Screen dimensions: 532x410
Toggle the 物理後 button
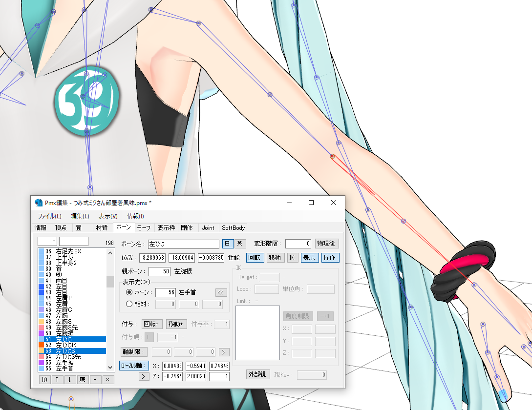(x=327, y=244)
